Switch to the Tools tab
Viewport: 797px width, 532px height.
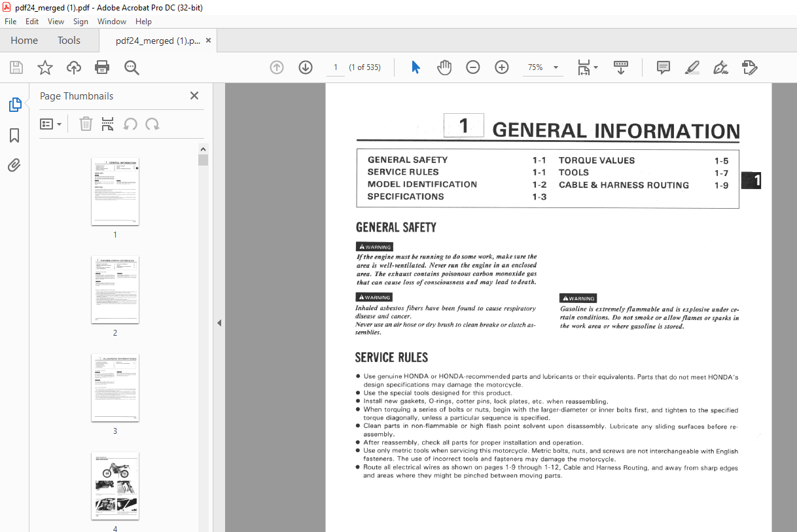(x=69, y=41)
